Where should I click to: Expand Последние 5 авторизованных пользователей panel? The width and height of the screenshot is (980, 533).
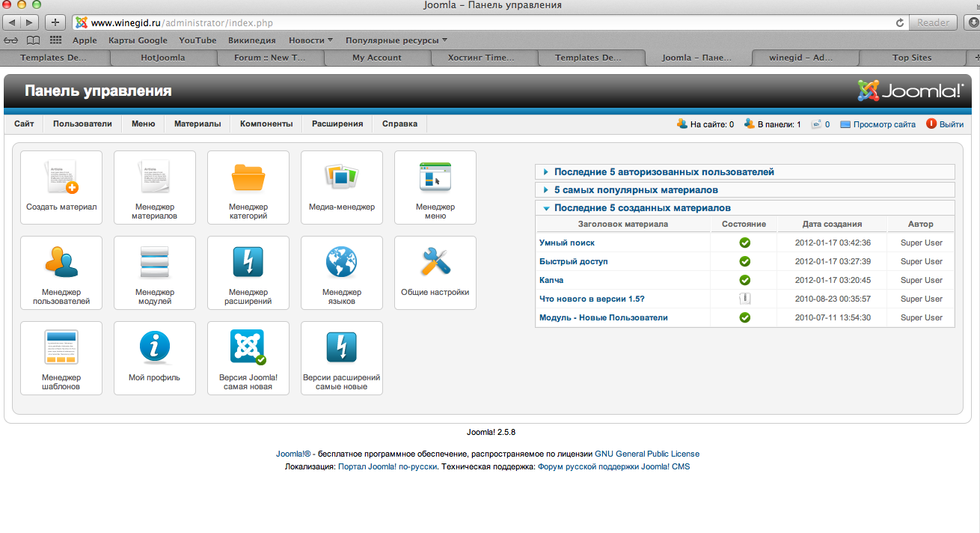click(x=745, y=171)
